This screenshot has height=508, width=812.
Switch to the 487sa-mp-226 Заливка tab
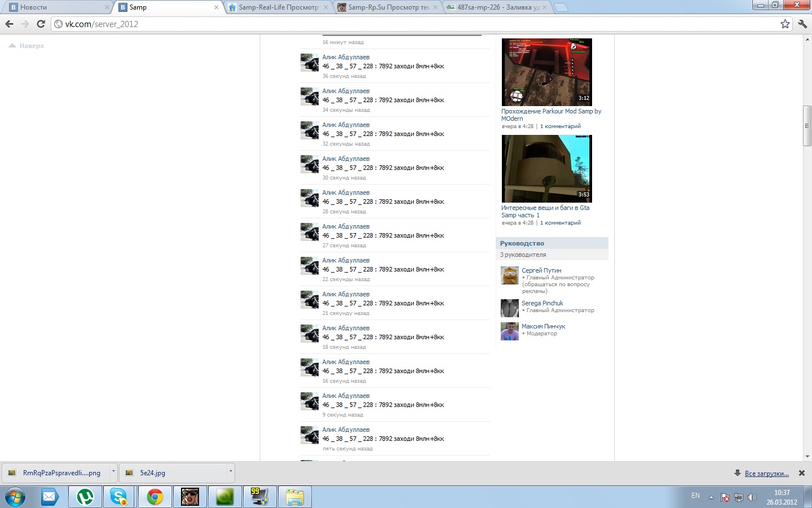coord(496,7)
